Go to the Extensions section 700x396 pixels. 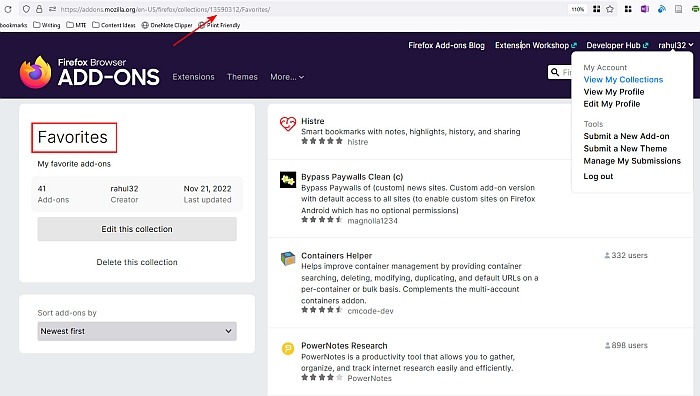(193, 77)
